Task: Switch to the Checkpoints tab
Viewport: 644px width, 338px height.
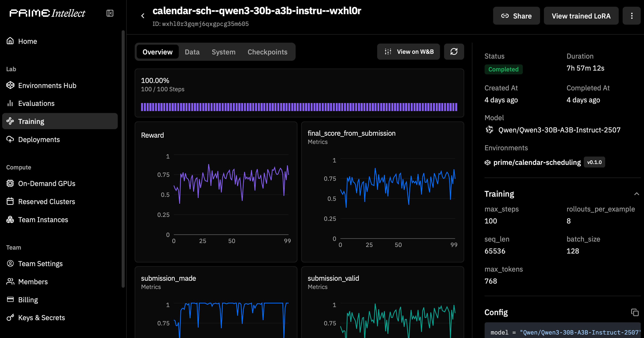Action: coord(267,52)
